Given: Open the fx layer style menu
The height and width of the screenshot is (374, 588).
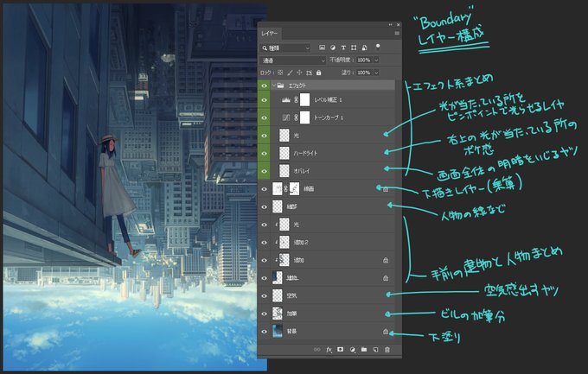Looking at the screenshot, I should (x=329, y=350).
